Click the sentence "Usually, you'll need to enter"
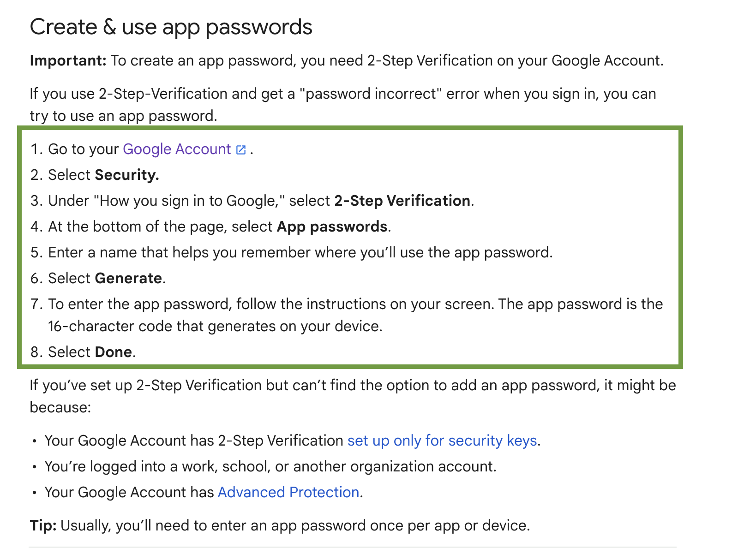The width and height of the screenshot is (732, 560). pyautogui.click(x=295, y=526)
